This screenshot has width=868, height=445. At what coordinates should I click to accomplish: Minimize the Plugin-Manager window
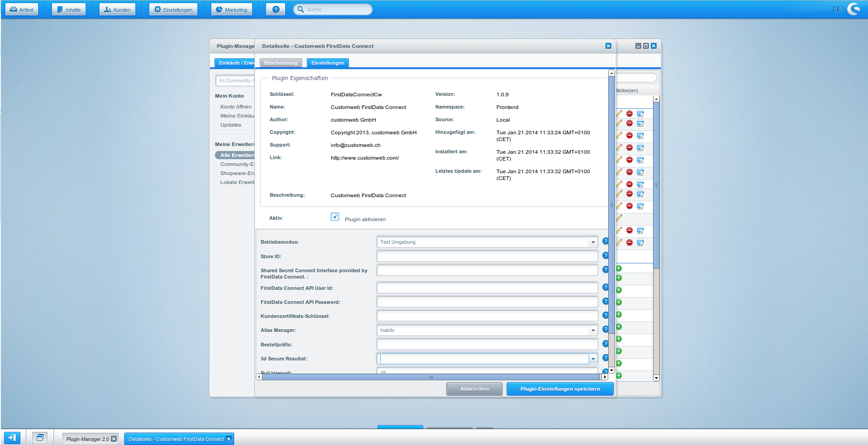638,46
